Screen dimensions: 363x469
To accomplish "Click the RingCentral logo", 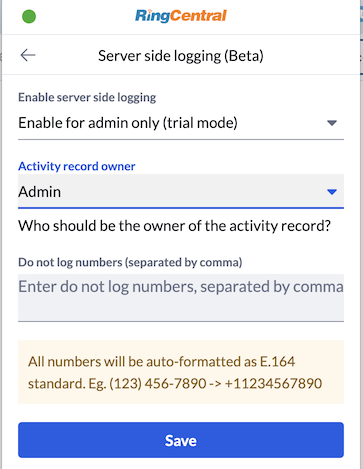I will 181,16.
